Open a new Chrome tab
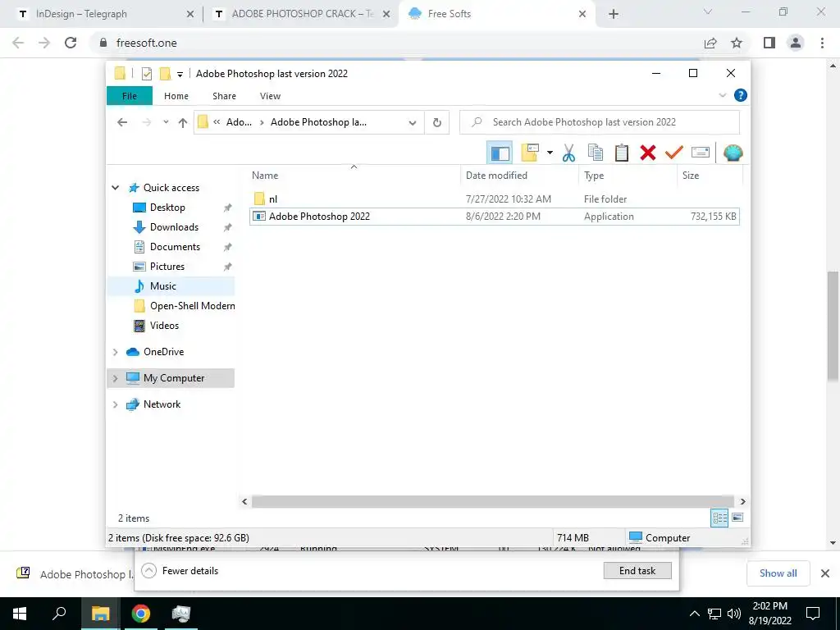This screenshot has height=630, width=840. [x=614, y=15]
